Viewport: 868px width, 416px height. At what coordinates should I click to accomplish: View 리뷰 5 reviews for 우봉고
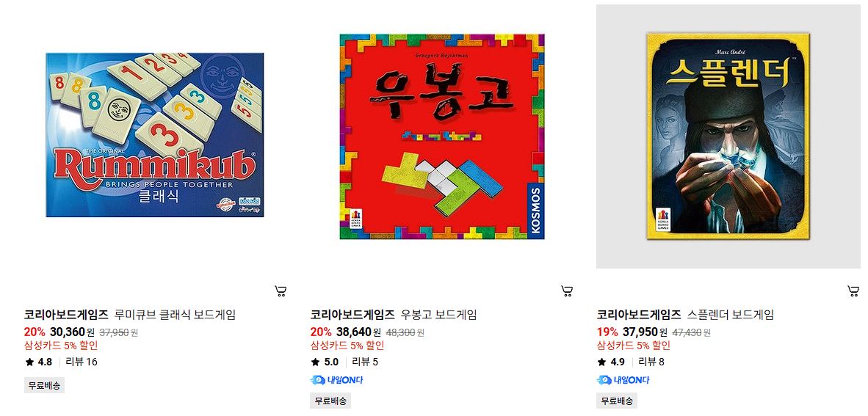click(x=366, y=362)
